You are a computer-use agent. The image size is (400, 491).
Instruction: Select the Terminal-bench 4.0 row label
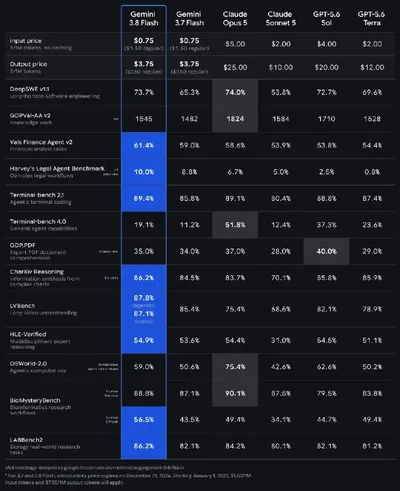point(38,222)
